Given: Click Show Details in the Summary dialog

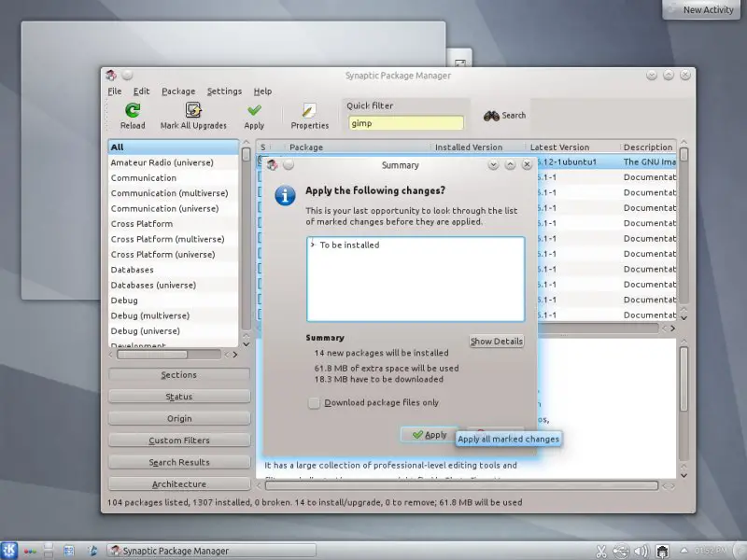Looking at the screenshot, I should 497,342.
